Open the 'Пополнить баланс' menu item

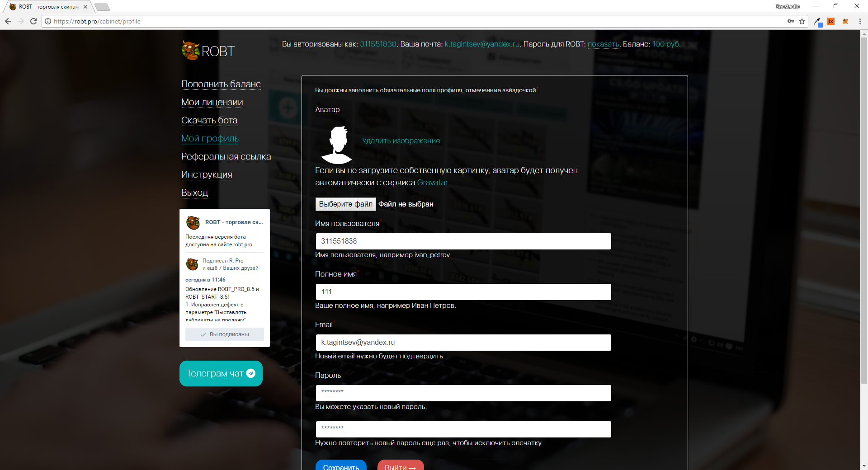[221, 84]
